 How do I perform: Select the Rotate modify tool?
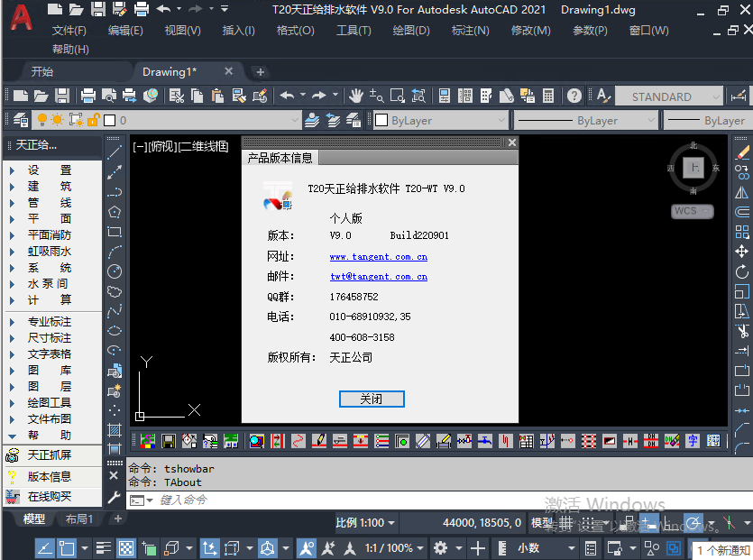[742, 271]
